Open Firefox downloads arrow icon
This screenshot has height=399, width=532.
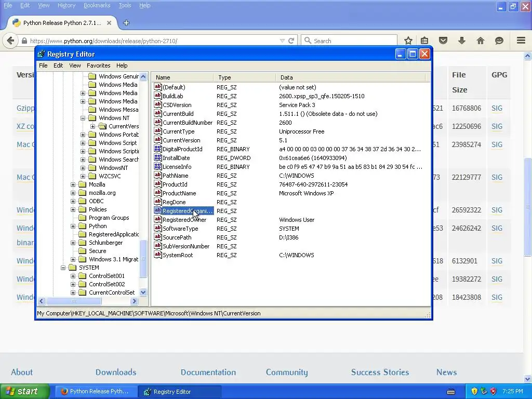coord(462,41)
